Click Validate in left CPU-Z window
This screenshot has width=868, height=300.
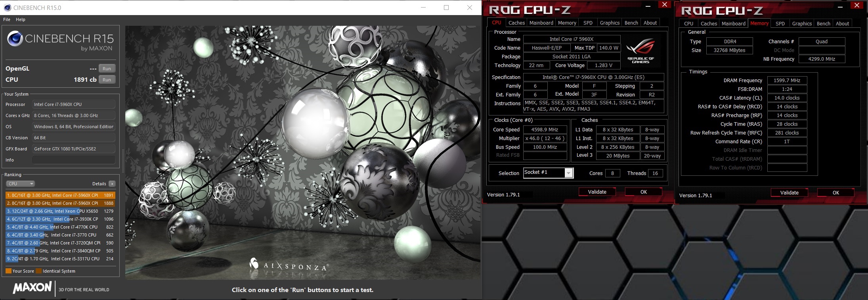pos(597,192)
